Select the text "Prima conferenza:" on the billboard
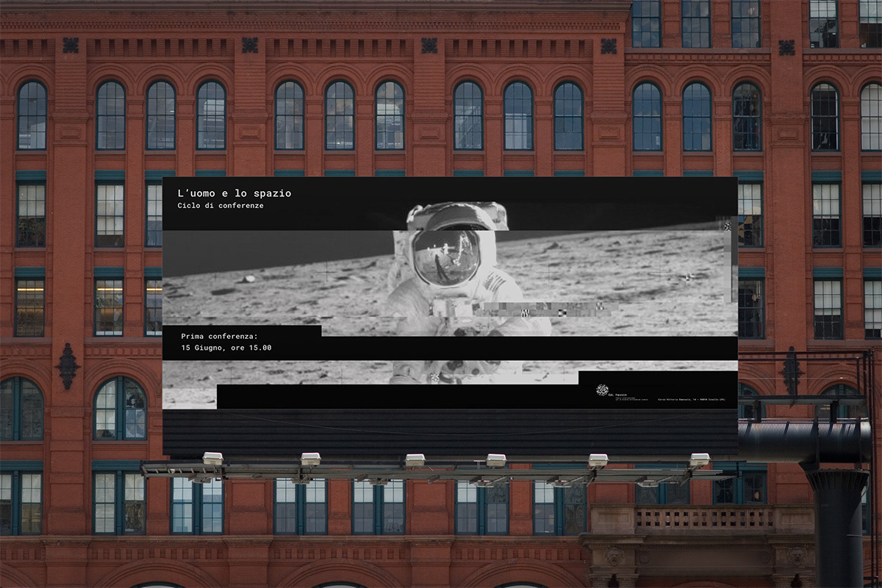Image resolution: width=882 pixels, height=588 pixels. coord(220,336)
